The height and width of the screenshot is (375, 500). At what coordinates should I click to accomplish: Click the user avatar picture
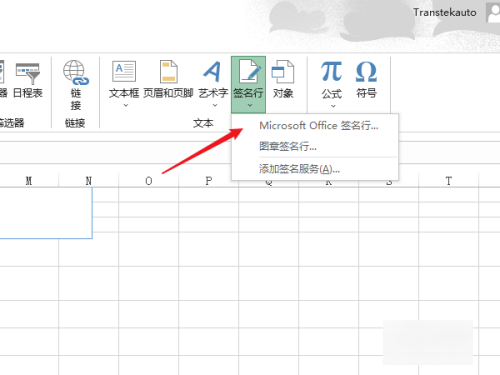(x=493, y=13)
